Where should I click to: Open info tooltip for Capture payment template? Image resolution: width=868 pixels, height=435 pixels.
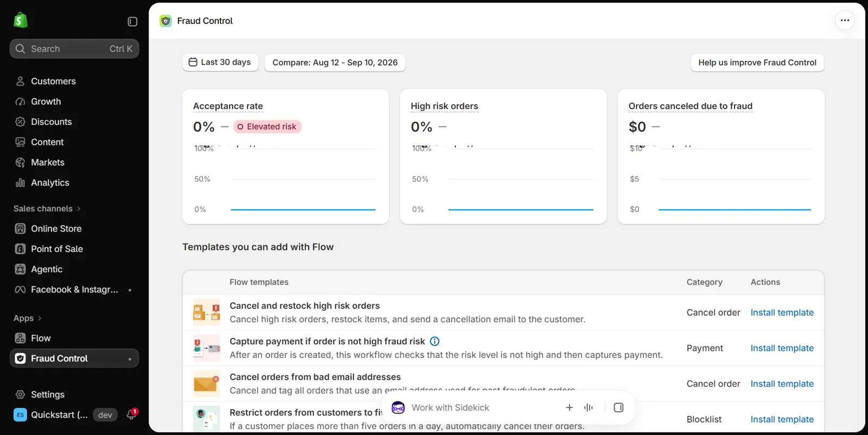pos(435,341)
